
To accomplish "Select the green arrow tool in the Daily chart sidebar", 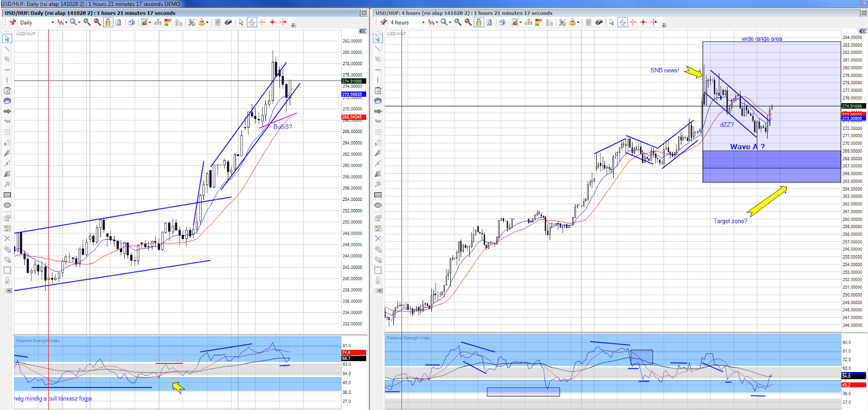I will tap(7, 111).
